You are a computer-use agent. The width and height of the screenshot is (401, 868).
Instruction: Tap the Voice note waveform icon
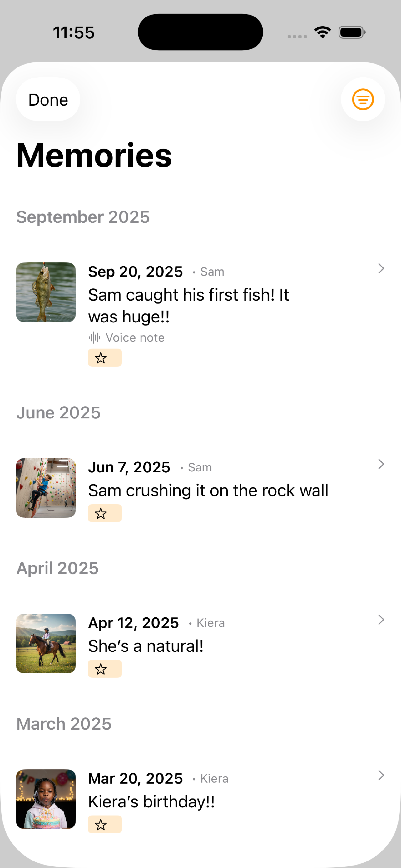(x=95, y=337)
